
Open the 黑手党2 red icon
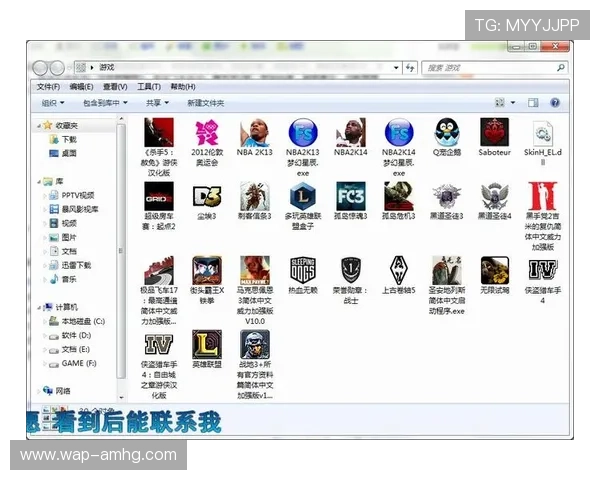point(543,196)
